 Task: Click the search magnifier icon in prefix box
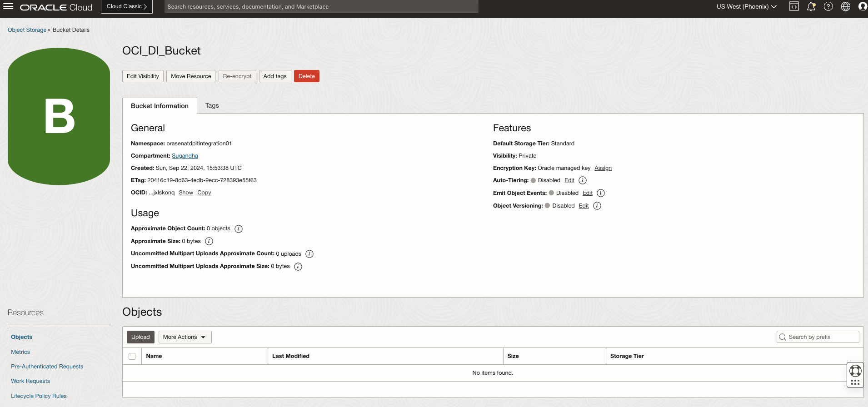click(783, 337)
